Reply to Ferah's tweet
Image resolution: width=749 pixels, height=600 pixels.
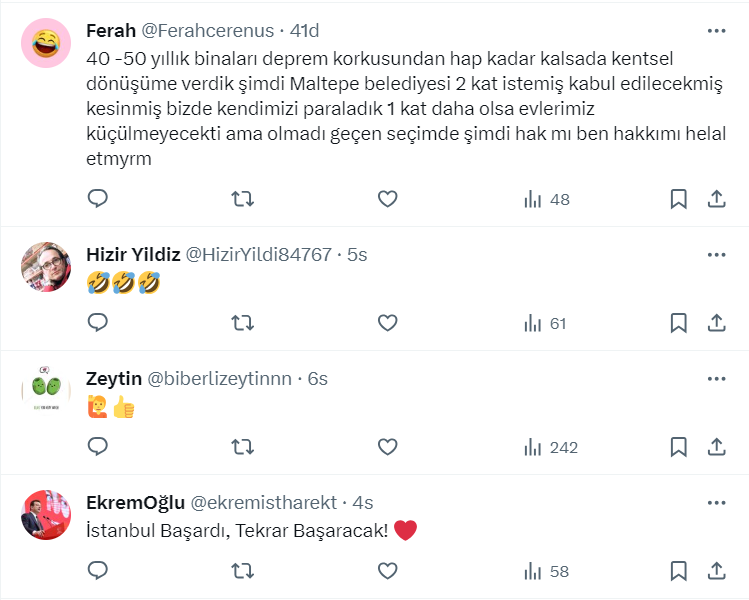tap(98, 199)
